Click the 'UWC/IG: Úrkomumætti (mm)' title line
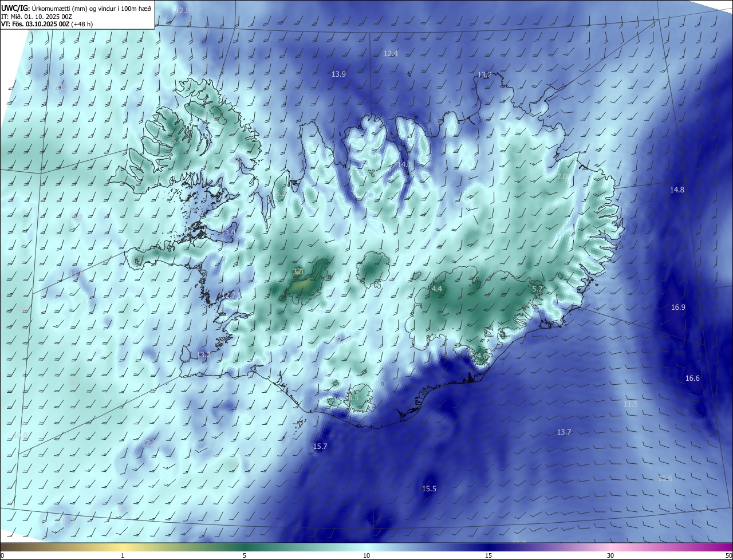The width and height of the screenshot is (733, 560). pyautogui.click(x=77, y=9)
